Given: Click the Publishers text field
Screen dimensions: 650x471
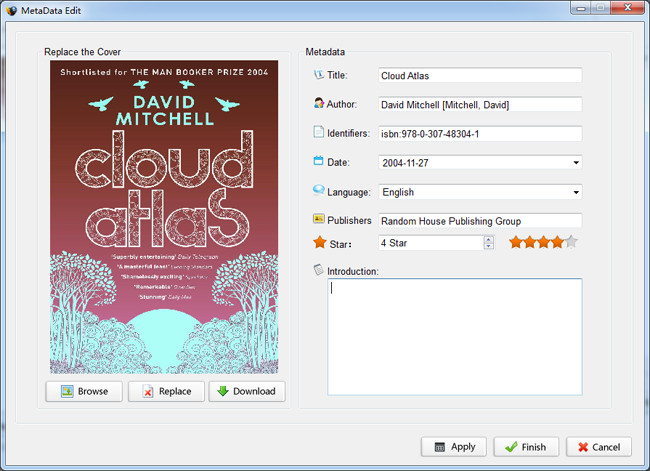Looking at the screenshot, I should point(480,221).
